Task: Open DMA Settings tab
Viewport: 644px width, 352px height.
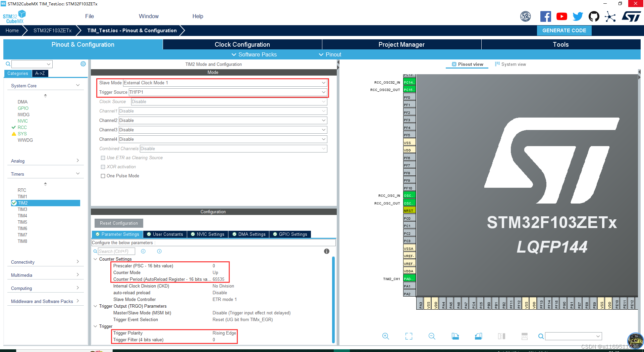Action: coord(249,234)
